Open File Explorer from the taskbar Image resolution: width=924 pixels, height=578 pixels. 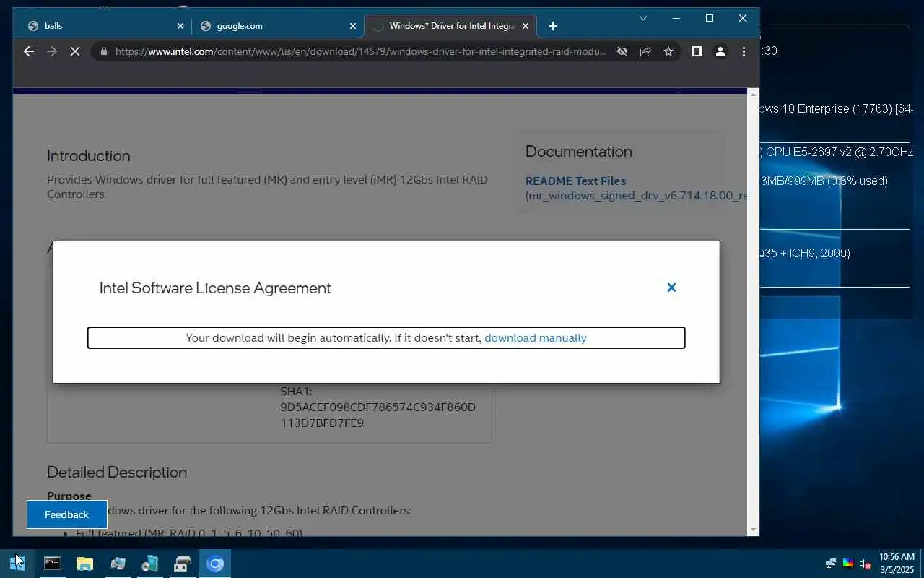click(x=85, y=564)
